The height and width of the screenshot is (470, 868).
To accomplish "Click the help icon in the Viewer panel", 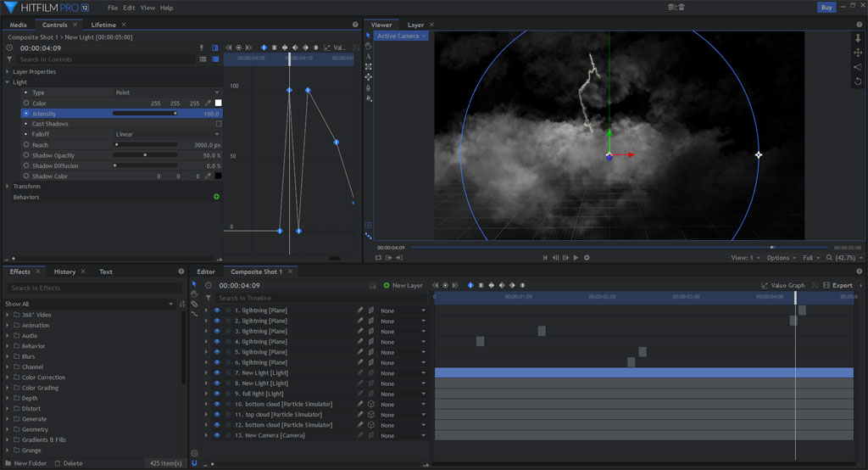I will pyautogui.click(x=861, y=25).
